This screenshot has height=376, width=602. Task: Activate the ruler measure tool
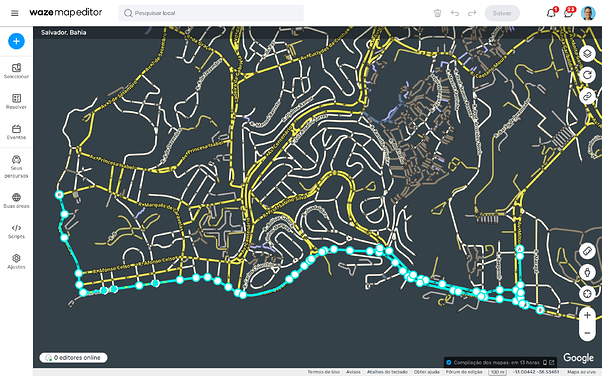(x=587, y=251)
